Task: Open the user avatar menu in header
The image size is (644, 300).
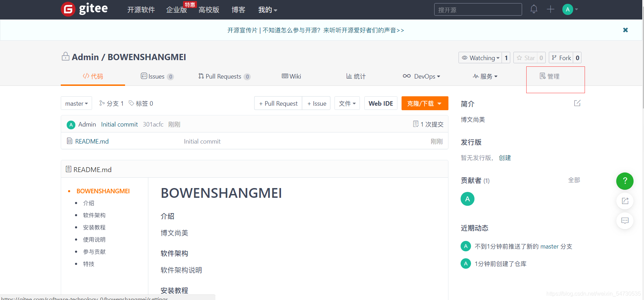Action: pyautogui.click(x=570, y=9)
